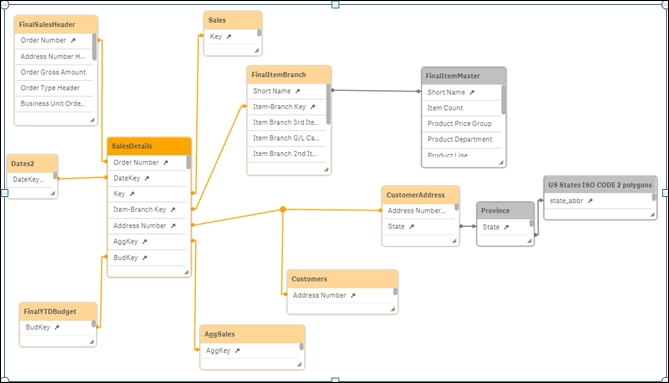Select the FinalSalesHeader table header
The height and width of the screenshot is (383, 669).
tap(56, 25)
